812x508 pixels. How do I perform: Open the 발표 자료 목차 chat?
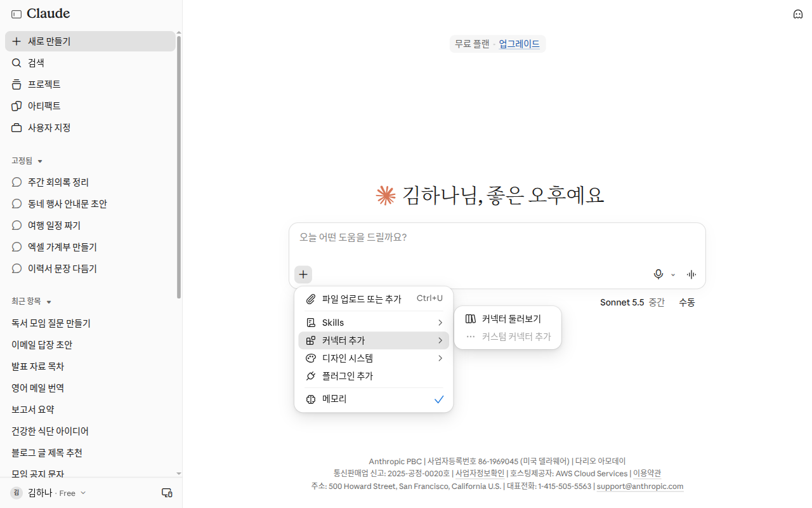[x=90, y=366]
